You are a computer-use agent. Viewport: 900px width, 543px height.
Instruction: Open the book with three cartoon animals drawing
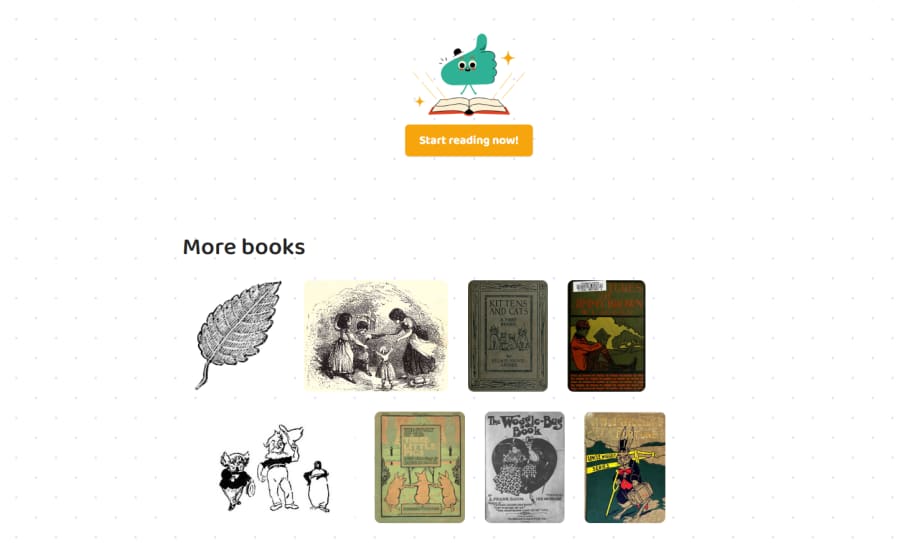click(x=275, y=468)
